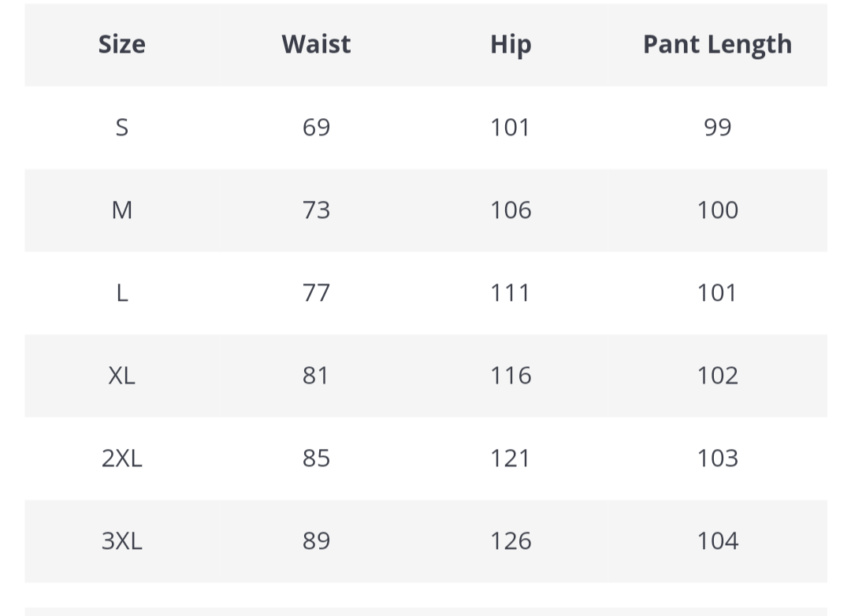
Task: Select pant length 104 in 3XL row
Action: (717, 540)
